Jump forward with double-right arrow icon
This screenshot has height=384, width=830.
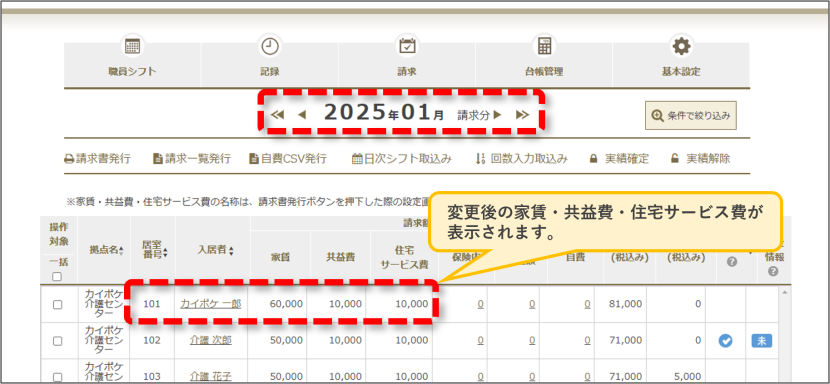(522, 115)
